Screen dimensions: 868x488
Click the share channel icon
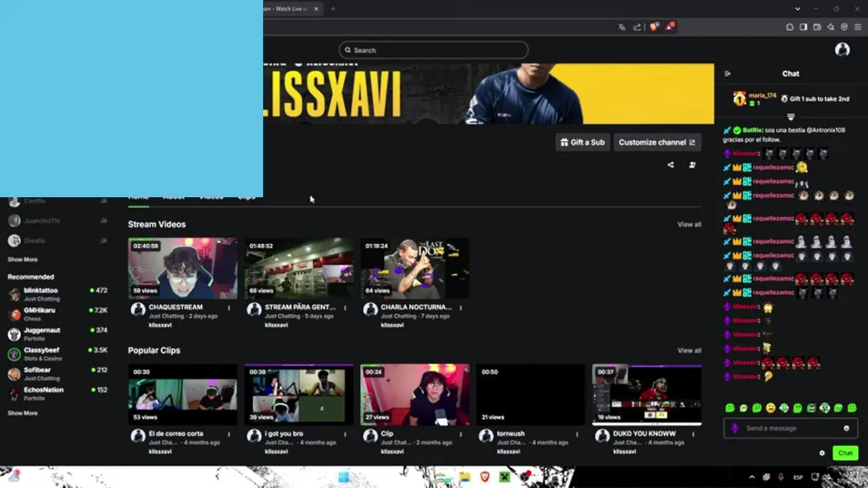[x=671, y=165]
